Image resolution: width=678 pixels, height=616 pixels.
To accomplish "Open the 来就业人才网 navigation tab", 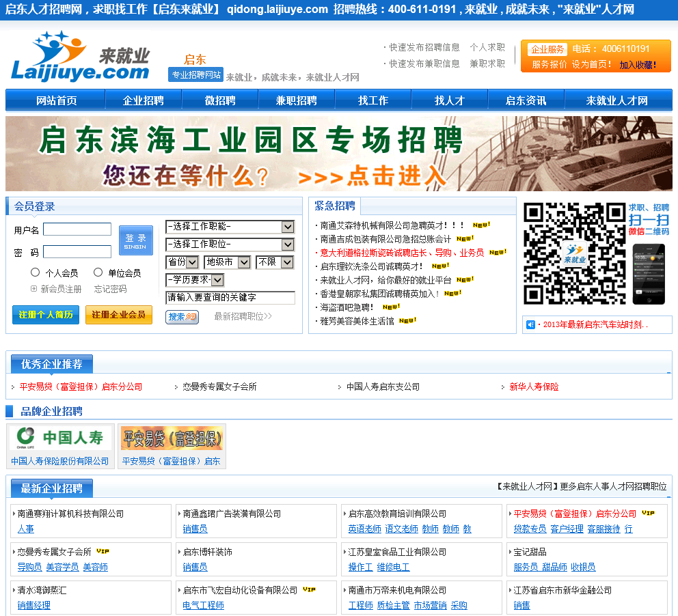I will click(x=617, y=100).
